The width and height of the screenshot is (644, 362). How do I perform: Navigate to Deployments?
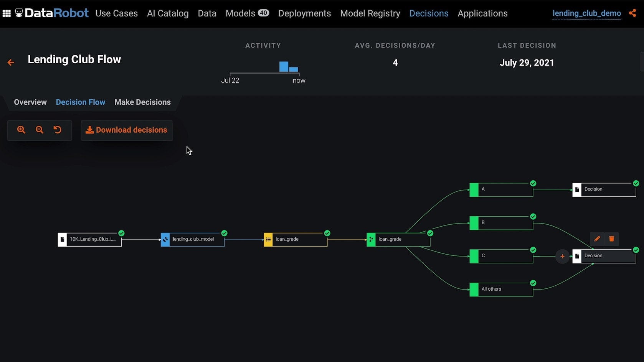304,13
